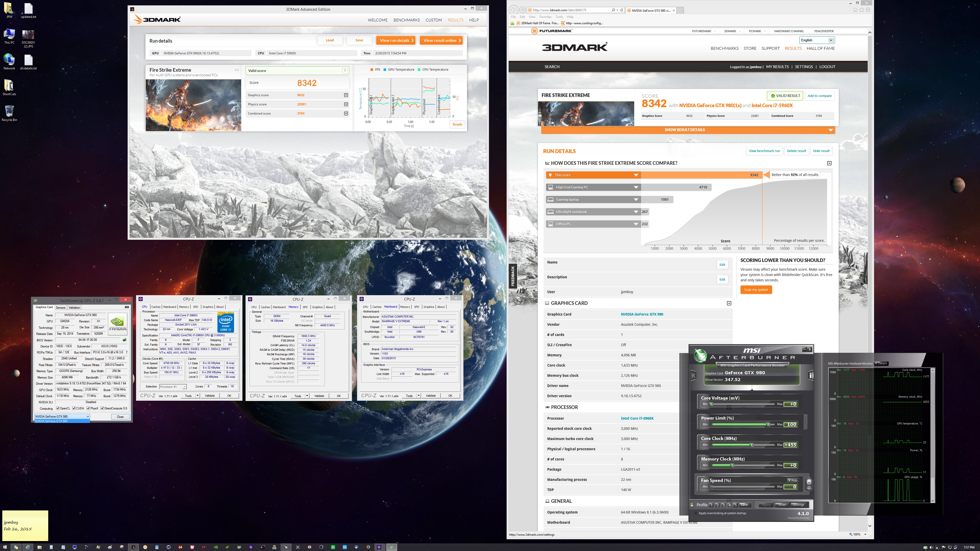
Task: Click the bus interface question mark in GPU-Z
Action: (127, 352)
